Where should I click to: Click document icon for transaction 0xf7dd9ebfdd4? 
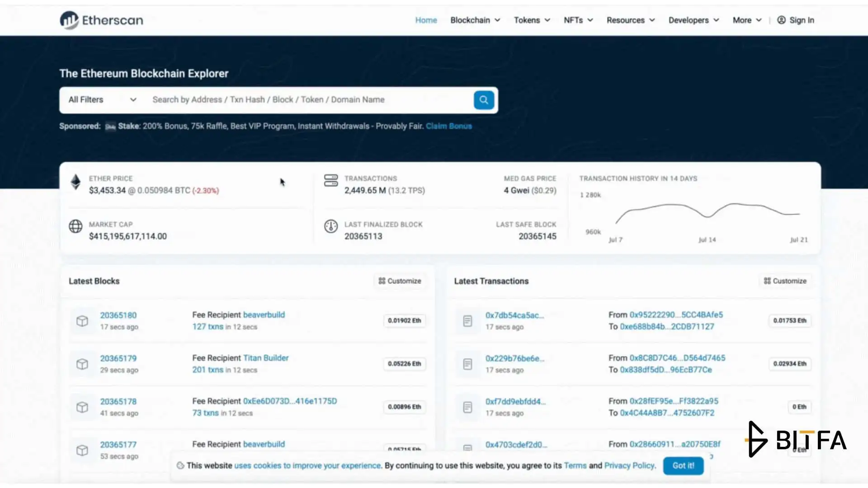coord(467,407)
